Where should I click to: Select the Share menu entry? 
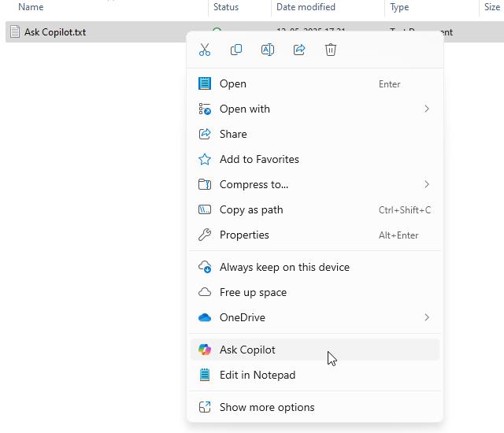(x=315, y=134)
